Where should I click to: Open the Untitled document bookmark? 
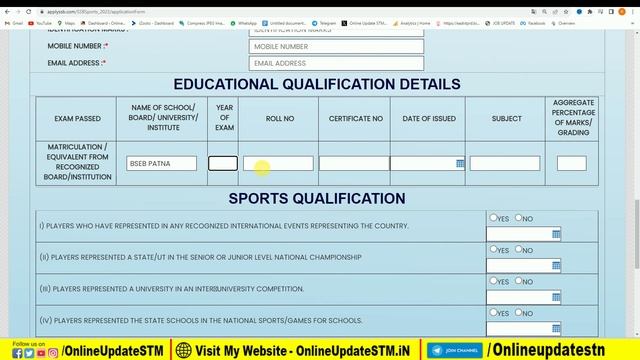coord(284,23)
